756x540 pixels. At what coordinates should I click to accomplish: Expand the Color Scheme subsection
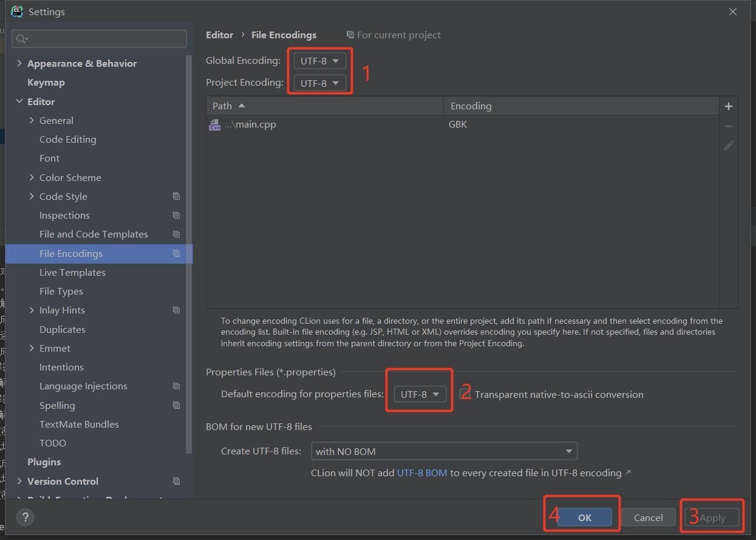coord(32,177)
